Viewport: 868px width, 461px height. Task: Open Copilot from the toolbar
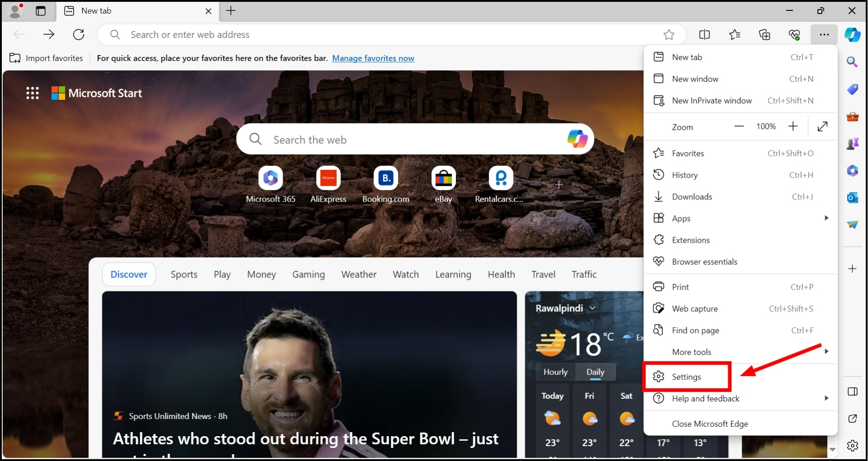(852, 34)
